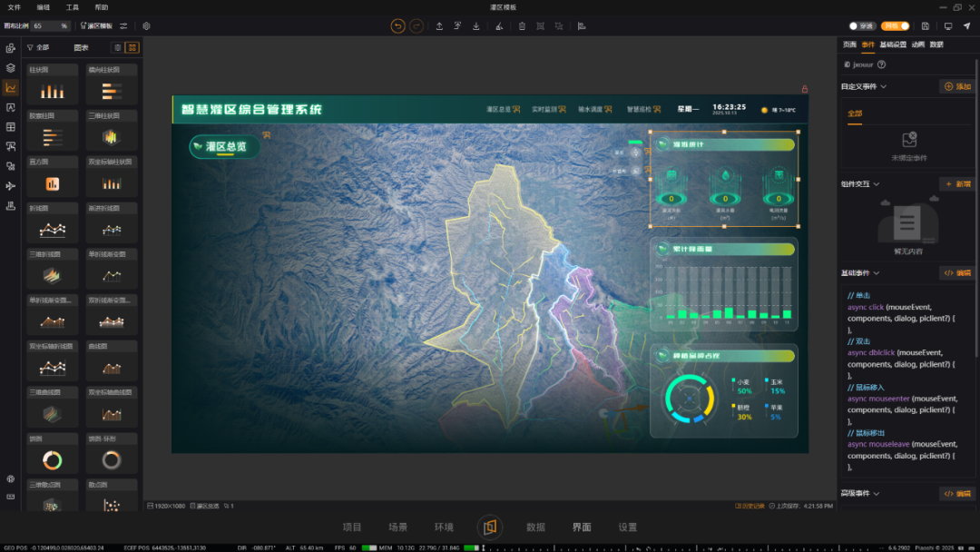Click the canvas scale input showing 65
The height and width of the screenshot is (552, 980).
[51, 26]
